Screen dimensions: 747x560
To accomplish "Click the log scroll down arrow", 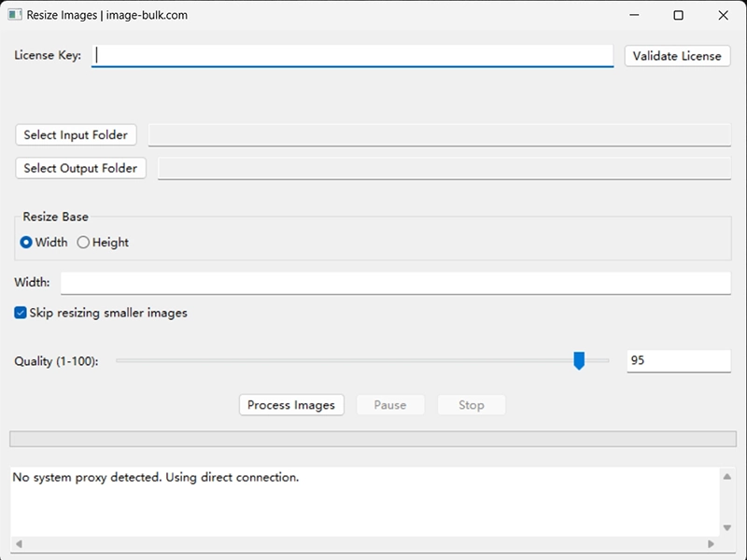I will tap(727, 527).
